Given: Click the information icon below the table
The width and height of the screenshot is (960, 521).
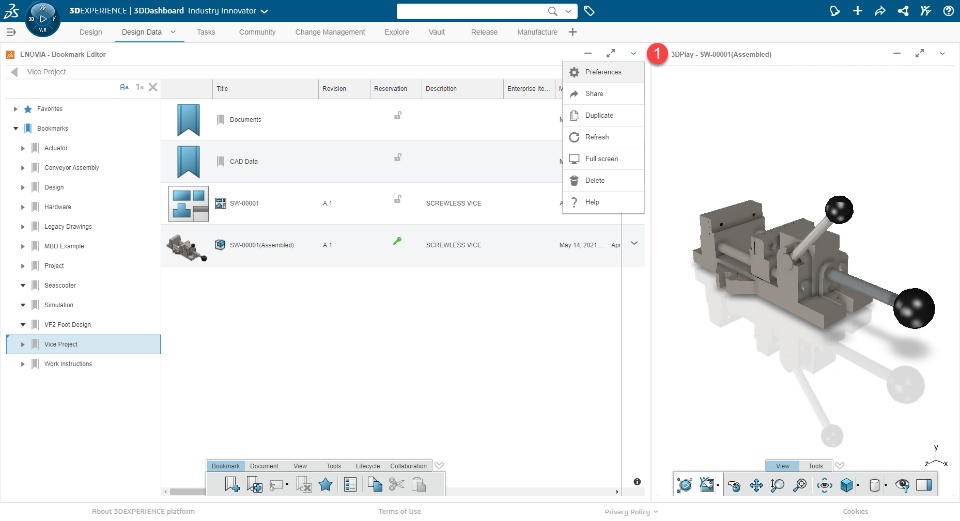Looking at the screenshot, I should (x=637, y=482).
